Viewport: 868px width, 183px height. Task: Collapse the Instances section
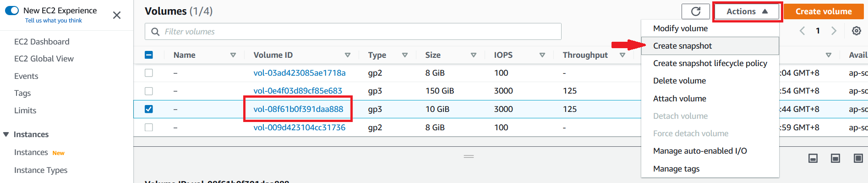pos(6,134)
